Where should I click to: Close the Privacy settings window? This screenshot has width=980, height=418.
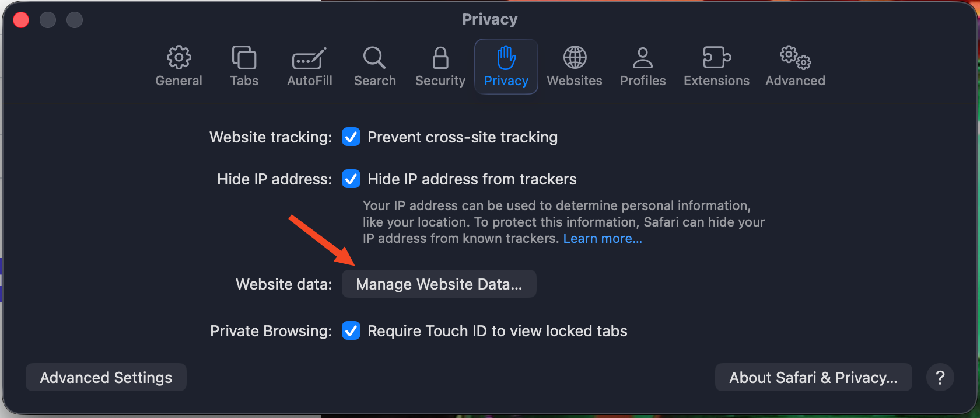[22, 20]
